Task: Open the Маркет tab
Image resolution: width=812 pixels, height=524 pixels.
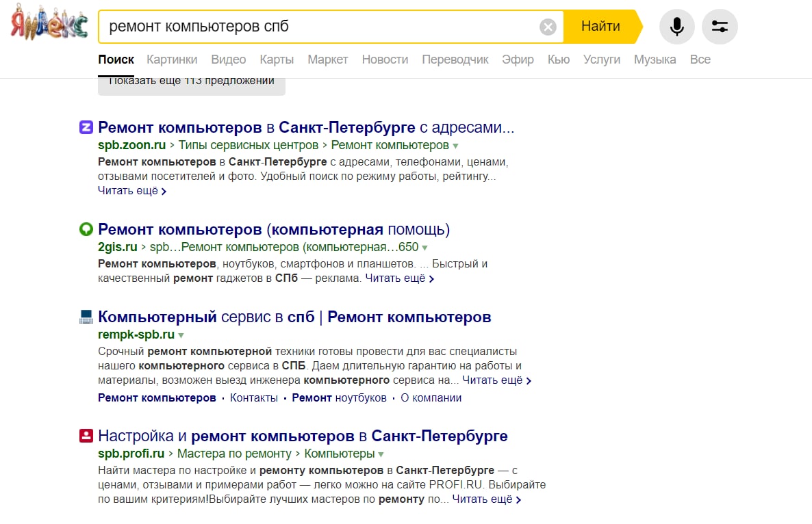Action: click(328, 60)
